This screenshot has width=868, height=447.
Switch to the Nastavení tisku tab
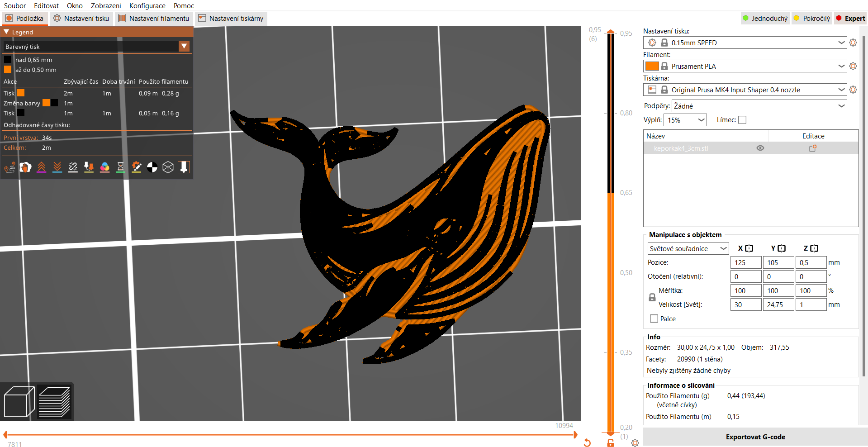(x=81, y=19)
